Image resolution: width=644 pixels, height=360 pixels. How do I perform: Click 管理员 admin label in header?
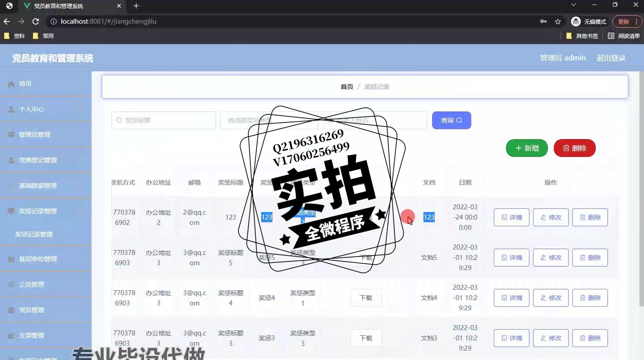pos(563,58)
